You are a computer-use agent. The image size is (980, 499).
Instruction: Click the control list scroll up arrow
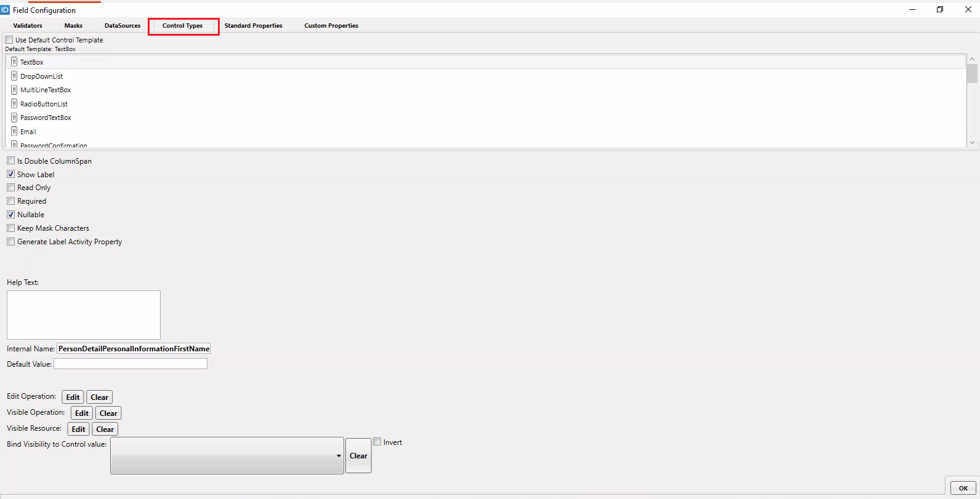(973, 59)
